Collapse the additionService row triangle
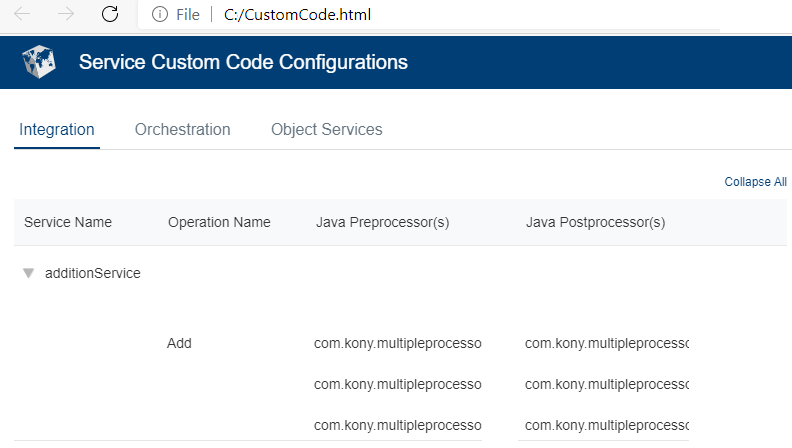 tap(29, 273)
